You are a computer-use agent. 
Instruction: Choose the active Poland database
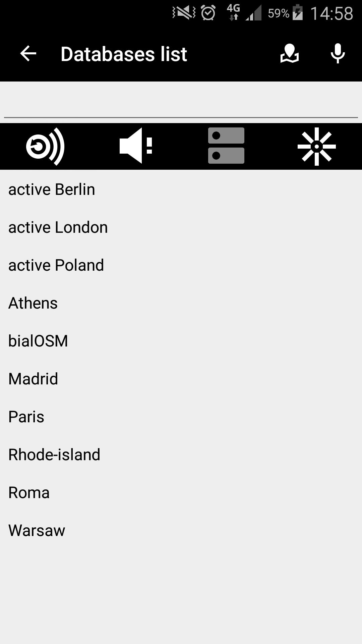(x=56, y=265)
